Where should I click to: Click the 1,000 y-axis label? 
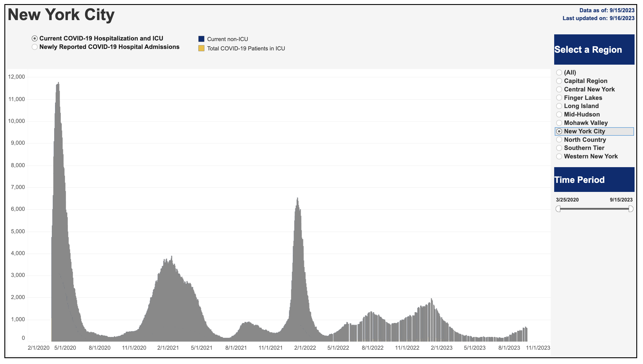coord(18,319)
